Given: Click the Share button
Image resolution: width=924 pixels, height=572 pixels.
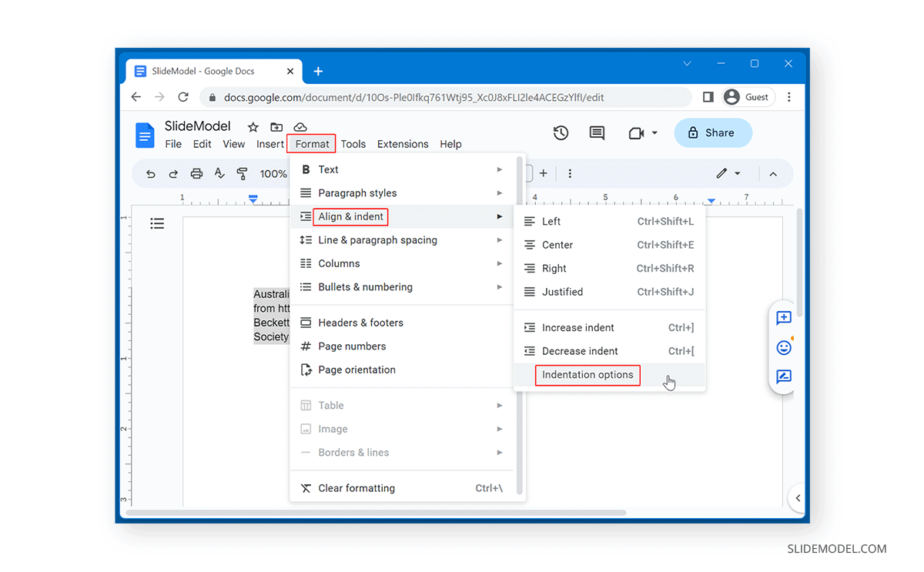Looking at the screenshot, I should coord(713,132).
